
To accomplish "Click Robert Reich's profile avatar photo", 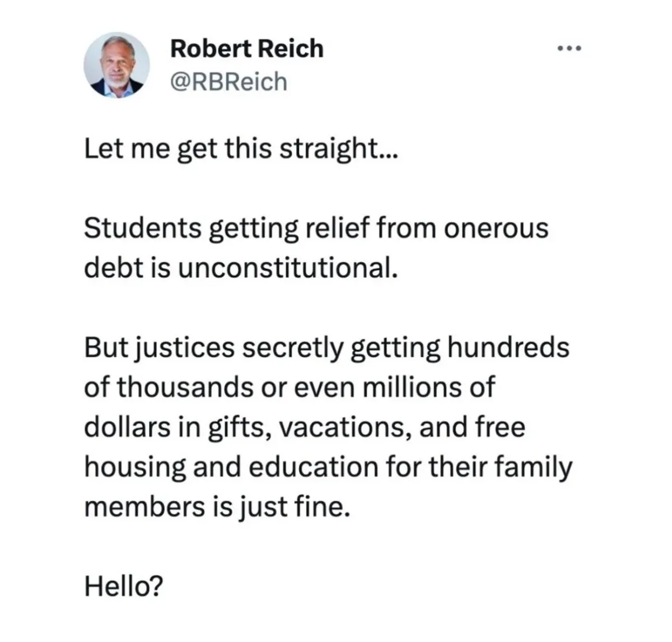I will coord(117,64).
